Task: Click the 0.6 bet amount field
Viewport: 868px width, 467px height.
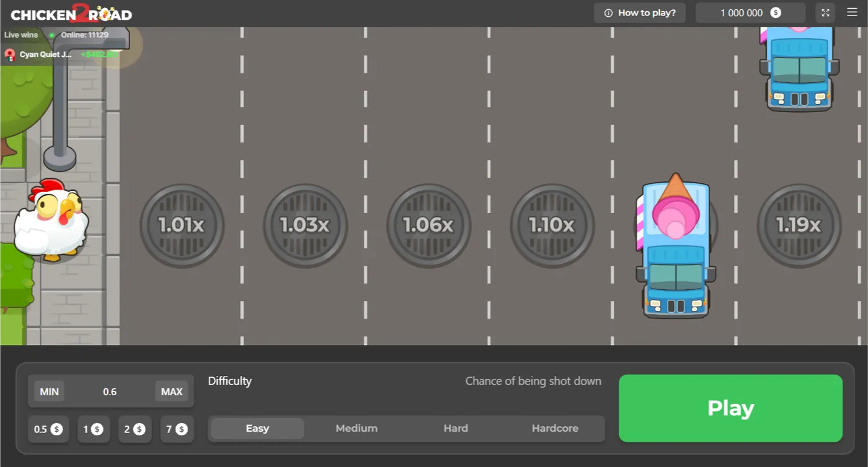Action: [110, 391]
